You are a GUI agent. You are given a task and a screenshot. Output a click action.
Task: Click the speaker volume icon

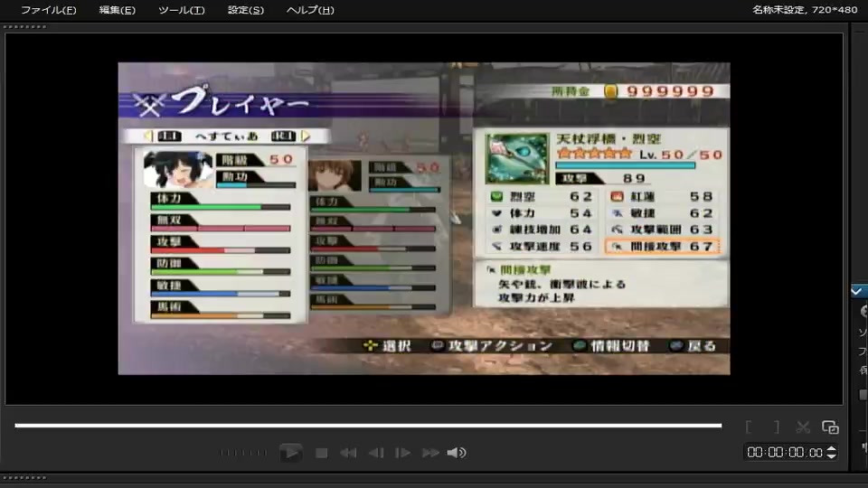click(457, 453)
